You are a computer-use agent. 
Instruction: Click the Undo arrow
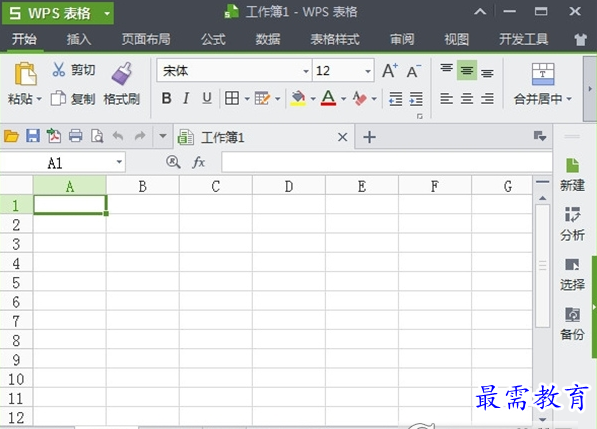point(118,136)
